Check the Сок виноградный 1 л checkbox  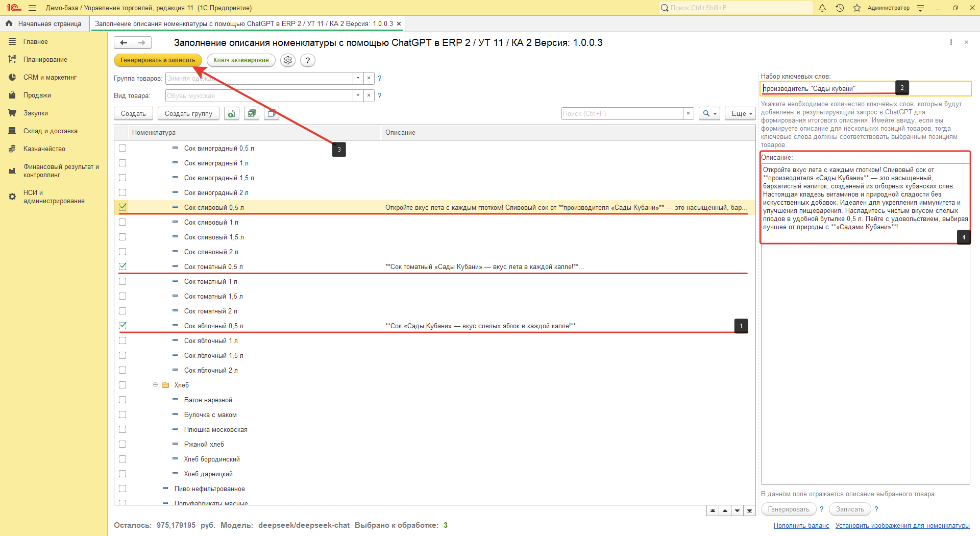click(122, 163)
